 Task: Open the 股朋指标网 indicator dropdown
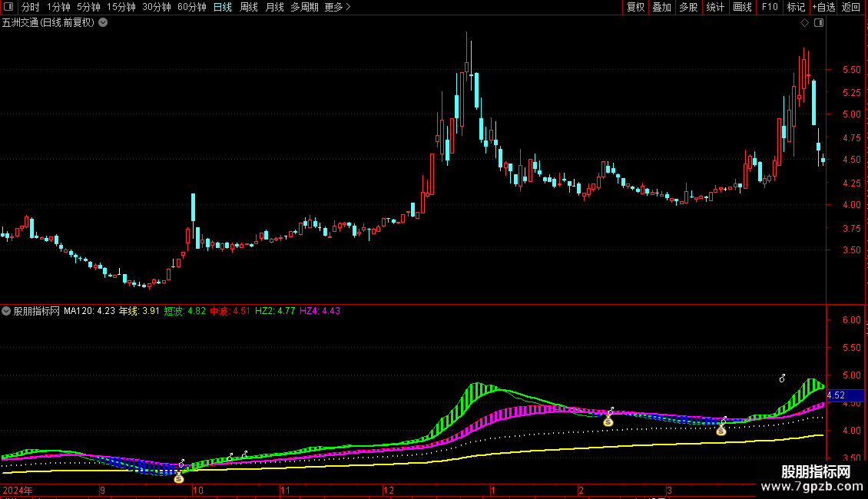pos(6,311)
